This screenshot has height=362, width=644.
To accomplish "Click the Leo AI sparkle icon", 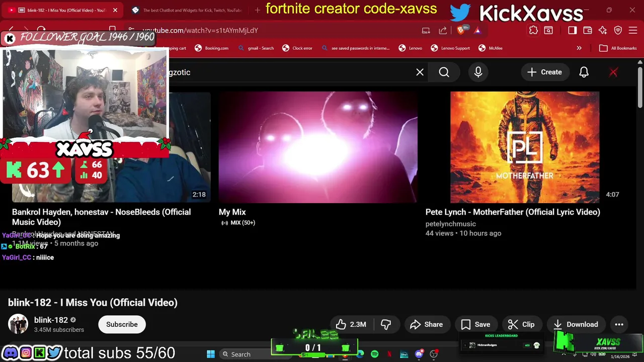I will (603, 30).
